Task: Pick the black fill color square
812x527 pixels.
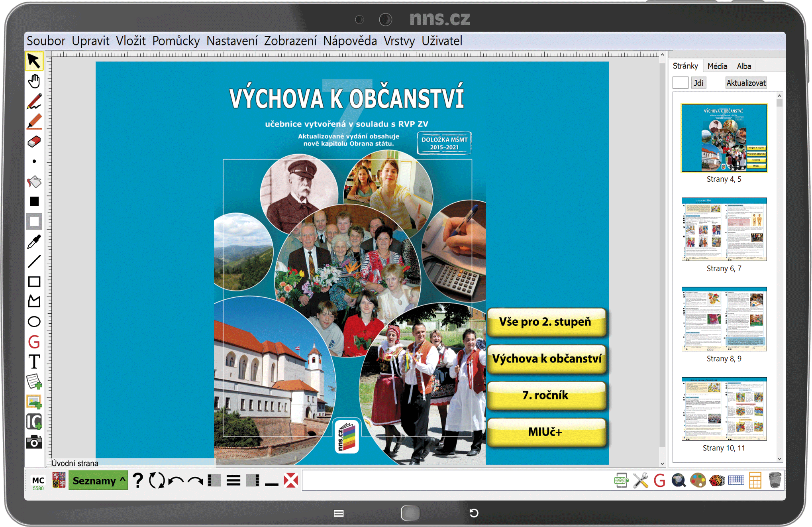Action: point(34,202)
